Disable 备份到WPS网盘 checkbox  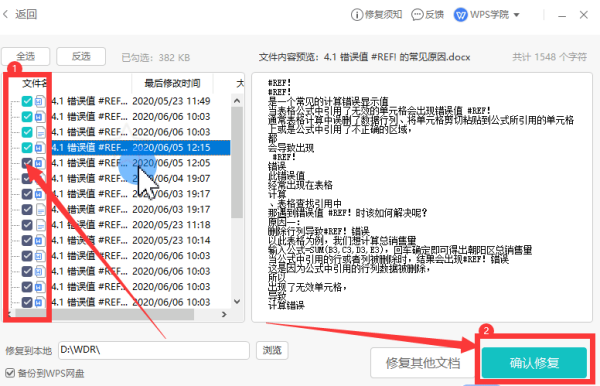point(10,373)
